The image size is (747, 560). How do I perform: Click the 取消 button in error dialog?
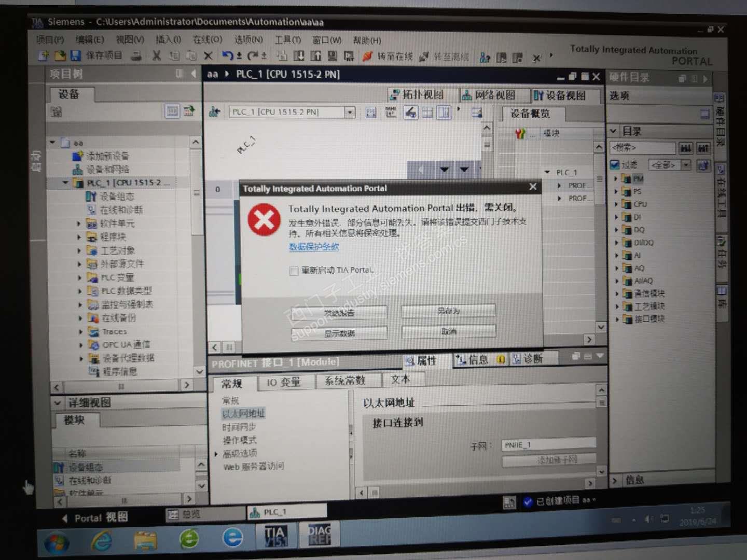tap(449, 331)
